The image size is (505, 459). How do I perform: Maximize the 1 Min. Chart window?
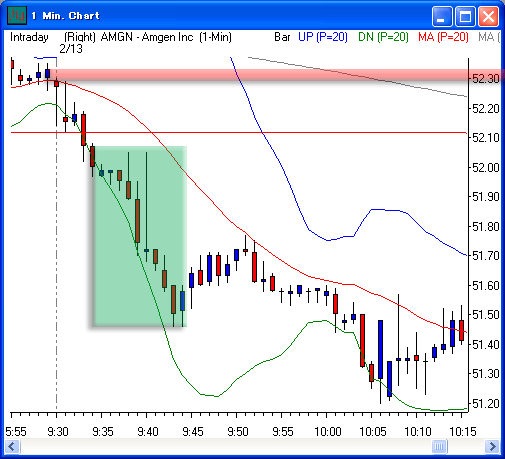coord(465,16)
